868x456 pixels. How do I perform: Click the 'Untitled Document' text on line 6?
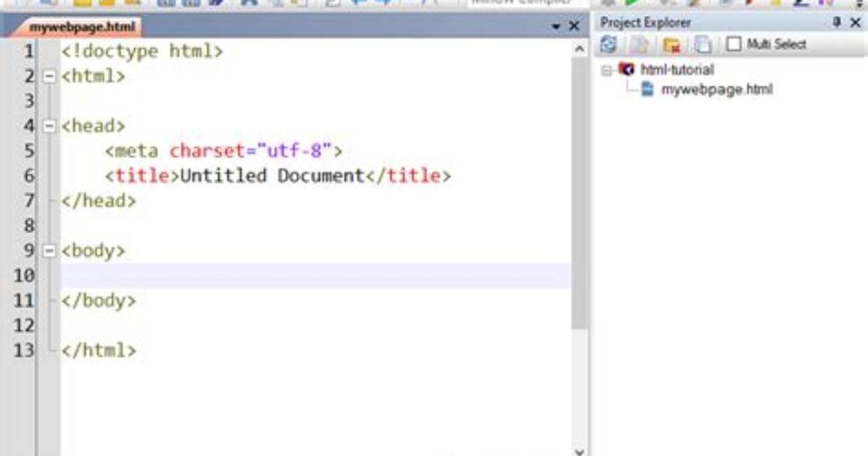point(272,176)
